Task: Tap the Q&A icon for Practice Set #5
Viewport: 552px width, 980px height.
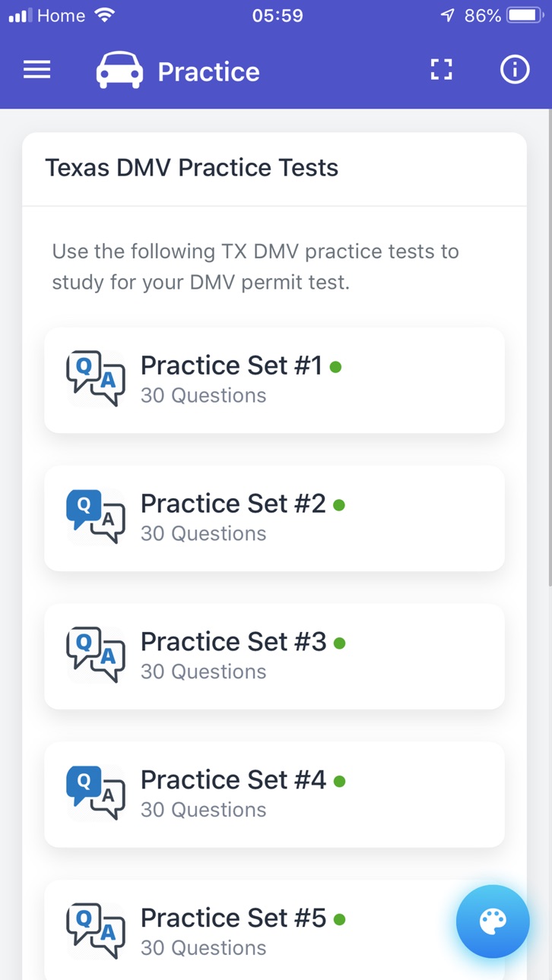Action: pyautogui.click(x=96, y=931)
